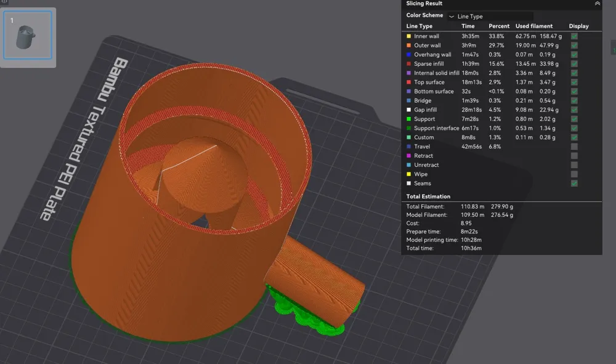The image size is (616, 364).
Task: Click the Bridge time 1m39s
Action: (x=470, y=100)
